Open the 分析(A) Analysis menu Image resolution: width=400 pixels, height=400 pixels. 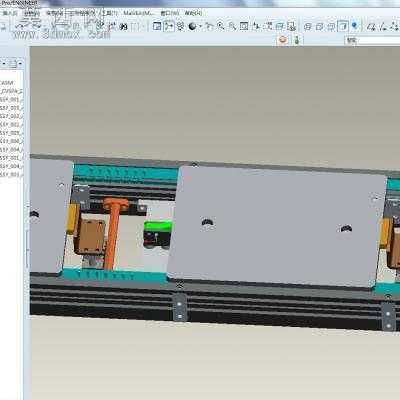32,13
